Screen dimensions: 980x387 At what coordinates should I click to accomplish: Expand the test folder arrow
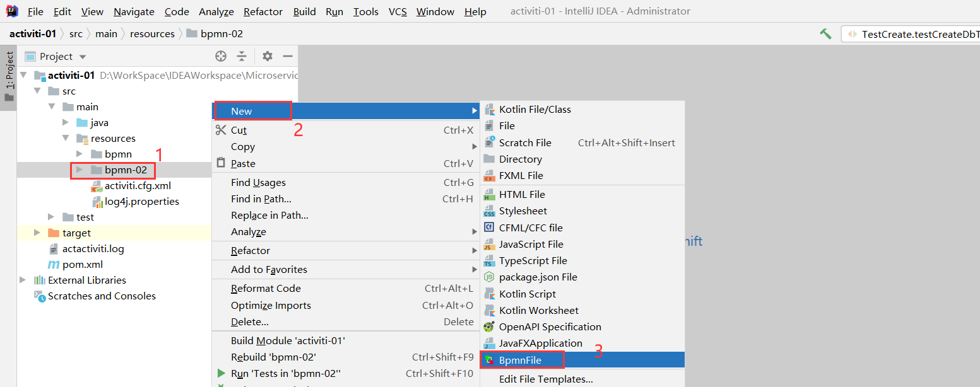52,217
